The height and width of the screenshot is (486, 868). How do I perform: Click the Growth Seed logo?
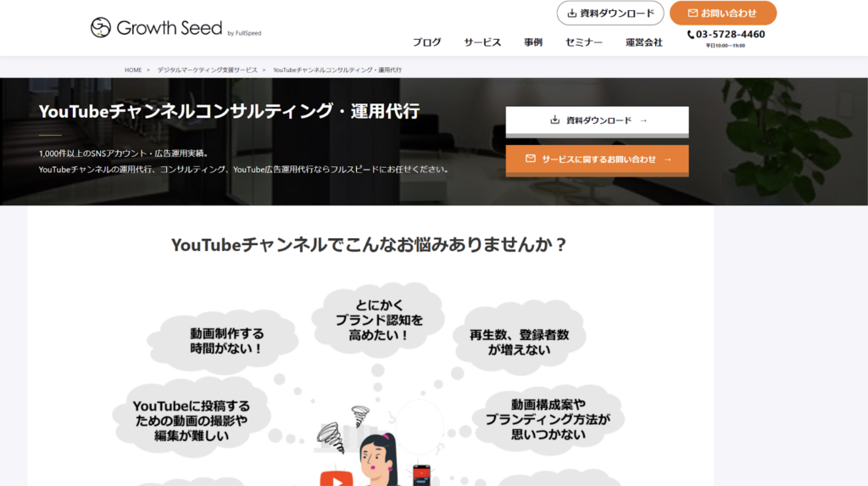point(156,27)
